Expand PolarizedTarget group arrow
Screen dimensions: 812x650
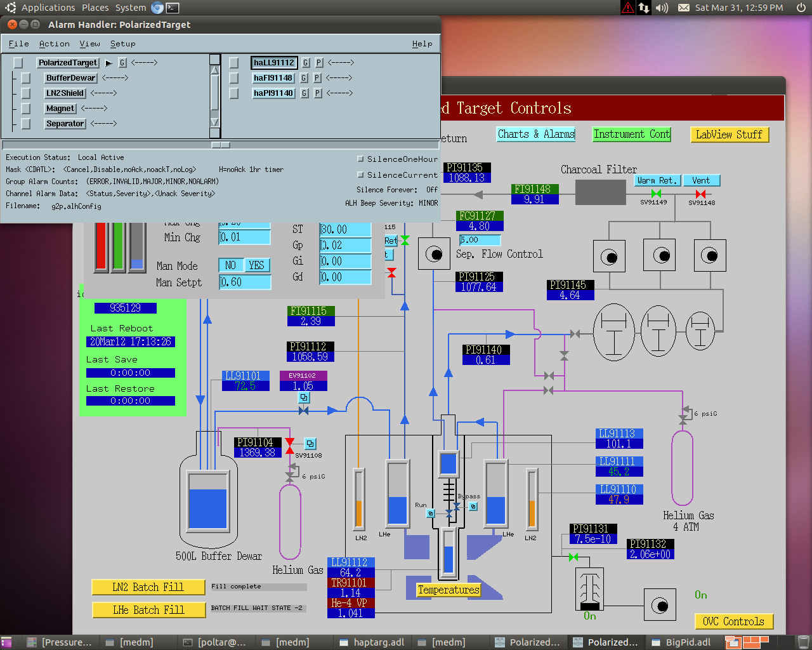[109, 63]
